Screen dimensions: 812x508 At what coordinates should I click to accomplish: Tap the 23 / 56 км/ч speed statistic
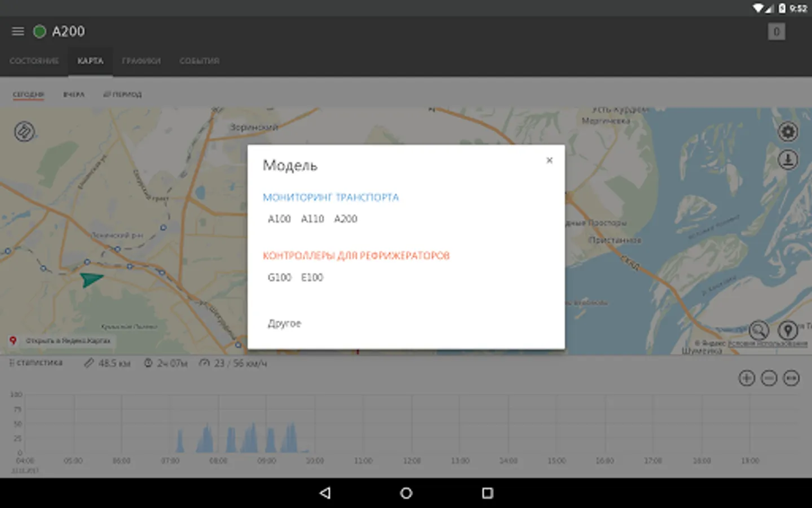point(233,364)
